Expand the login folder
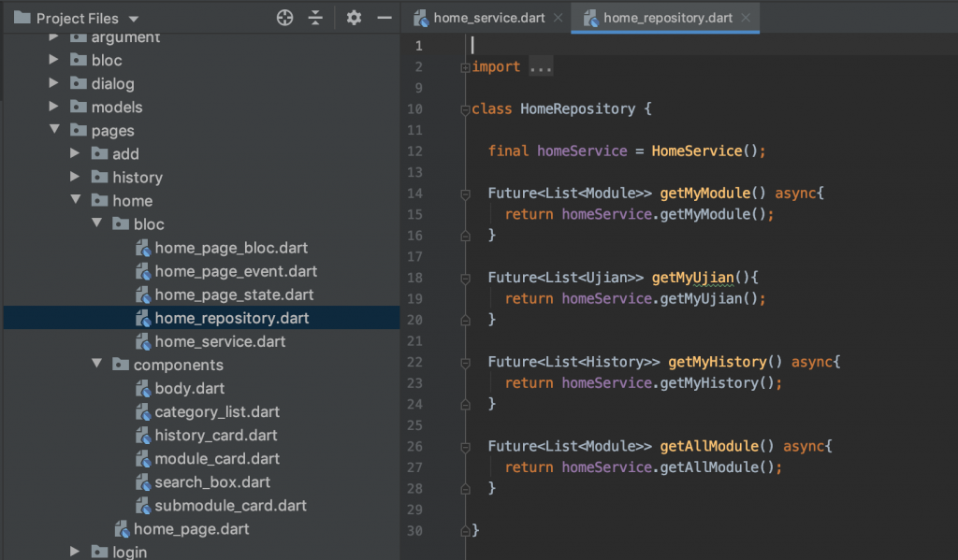 [x=75, y=552]
